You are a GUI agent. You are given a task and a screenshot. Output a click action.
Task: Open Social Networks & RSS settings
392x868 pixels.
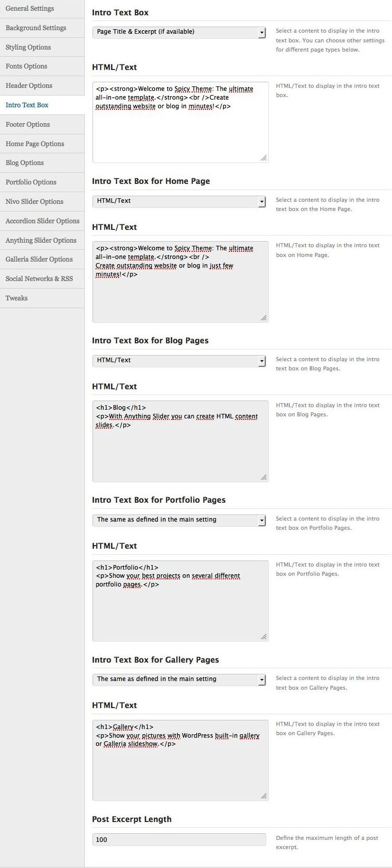click(42, 278)
